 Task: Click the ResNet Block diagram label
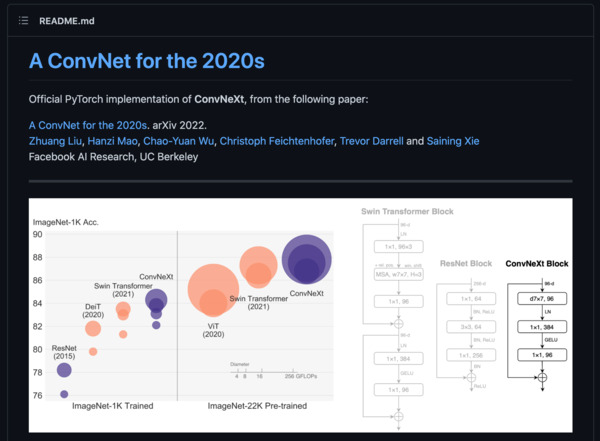(466, 263)
